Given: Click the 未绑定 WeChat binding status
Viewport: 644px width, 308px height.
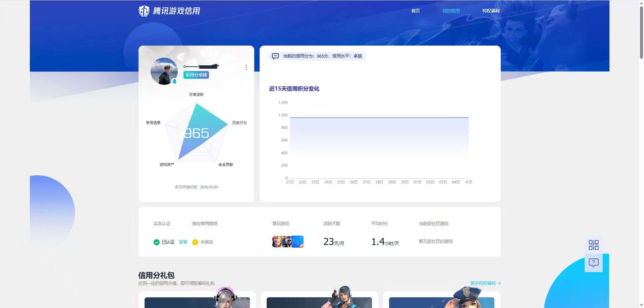Looking at the screenshot, I should (x=207, y=242).
